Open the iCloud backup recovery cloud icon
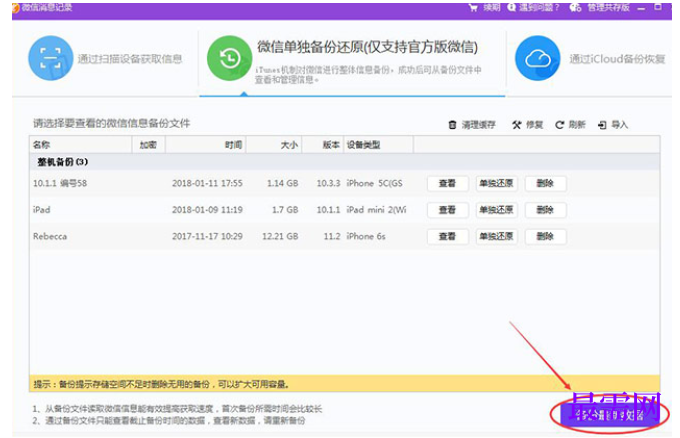 pyautogui.click(x=538, y=58)
